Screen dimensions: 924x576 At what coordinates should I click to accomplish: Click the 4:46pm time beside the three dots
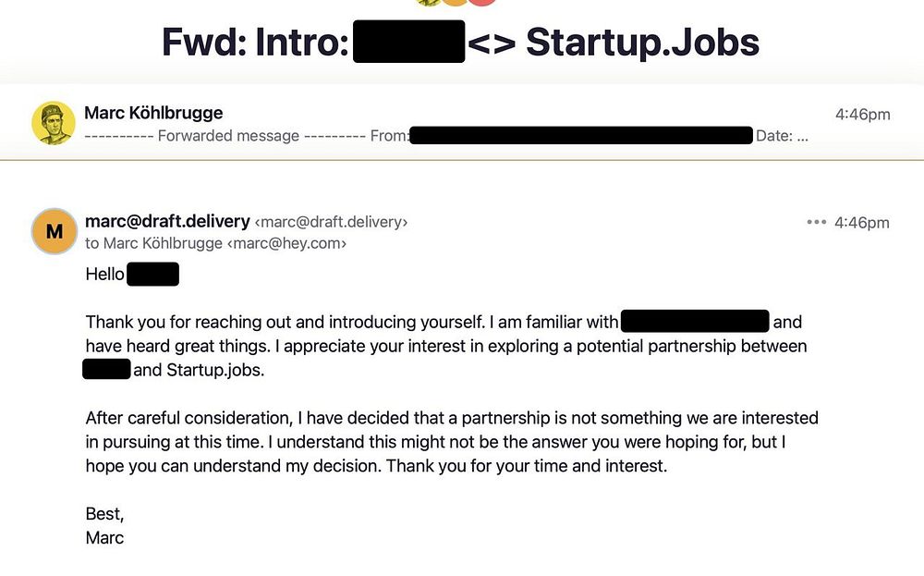tap(861, 223)
